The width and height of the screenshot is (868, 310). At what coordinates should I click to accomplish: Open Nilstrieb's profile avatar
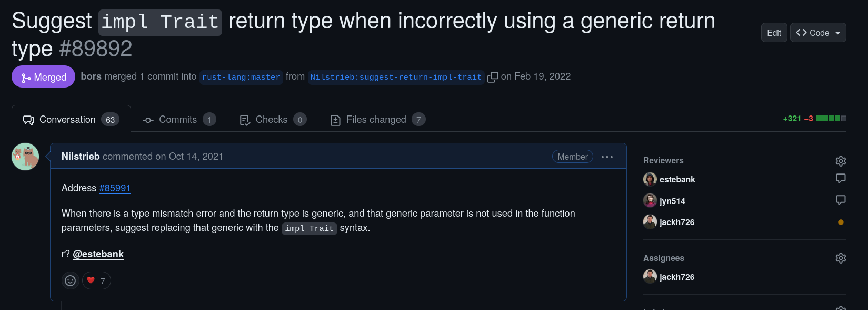(x=25, y=157)
